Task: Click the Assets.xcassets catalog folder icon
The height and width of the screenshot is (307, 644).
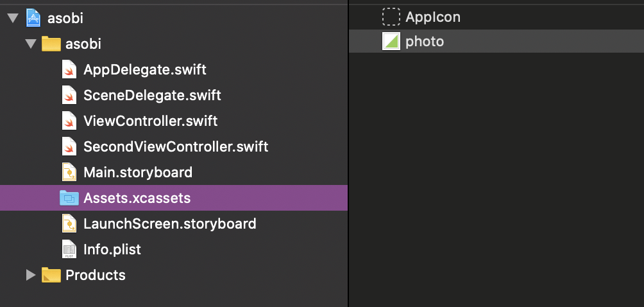Action: [69, 198]
